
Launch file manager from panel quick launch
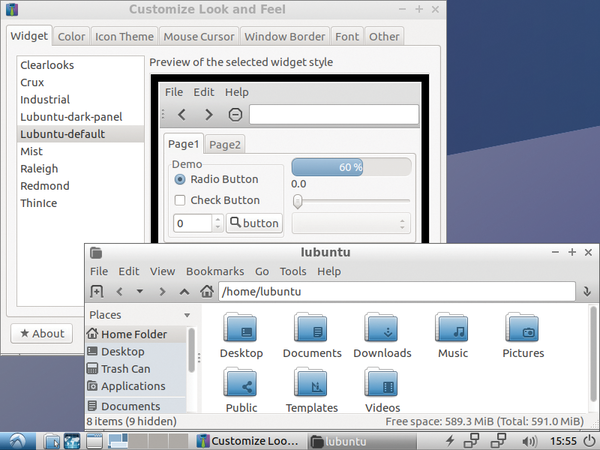click(x=51, y=441)
